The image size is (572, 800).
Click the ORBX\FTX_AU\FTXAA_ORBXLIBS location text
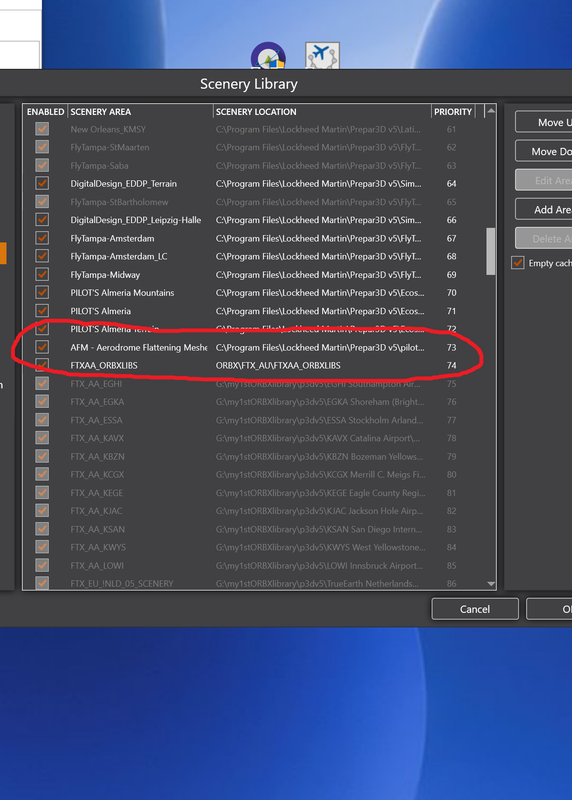coord(278,365)
